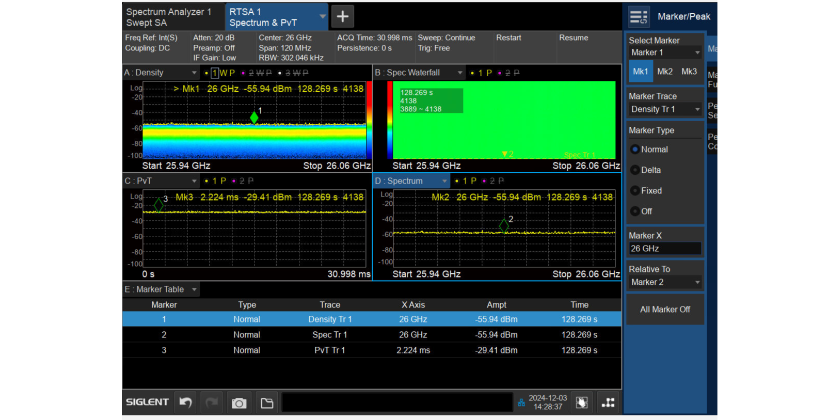This screenshot has height=420, width=840.
Task: Click the Restart button
Action: [509, 38]
